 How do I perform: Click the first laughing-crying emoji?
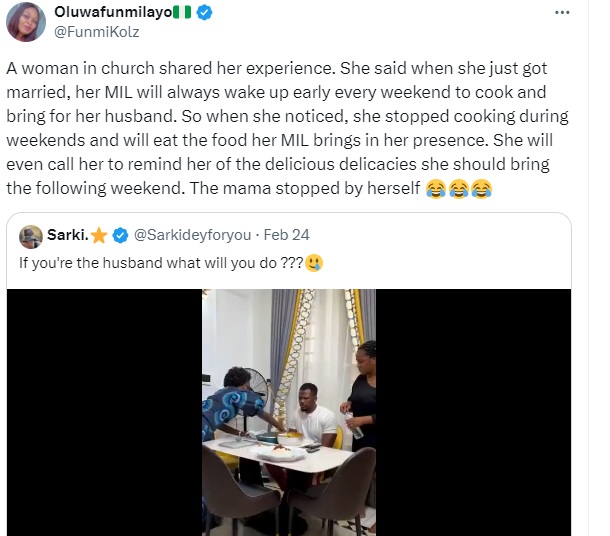point(436,189)
